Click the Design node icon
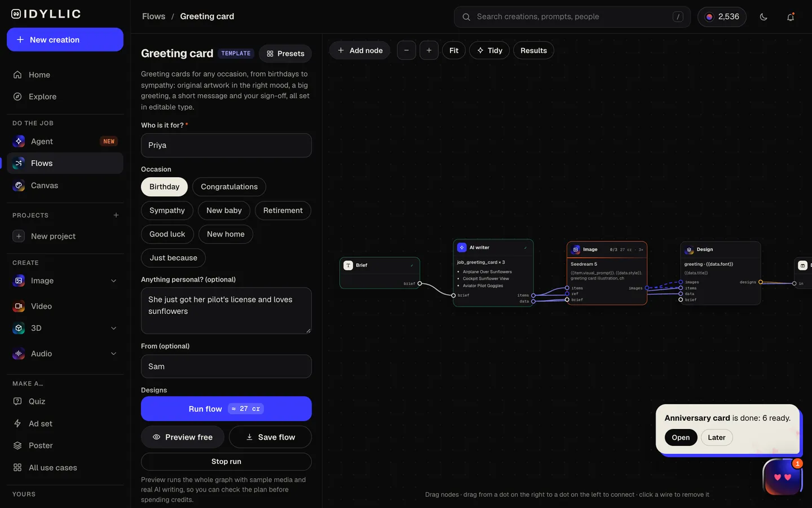812x508 pixels. (x=690, y=249)
